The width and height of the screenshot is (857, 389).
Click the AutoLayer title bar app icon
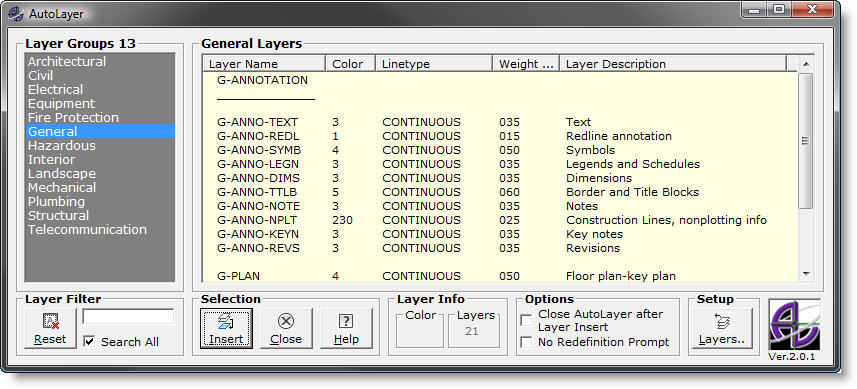pyautogui.click(x=16, y=14)
